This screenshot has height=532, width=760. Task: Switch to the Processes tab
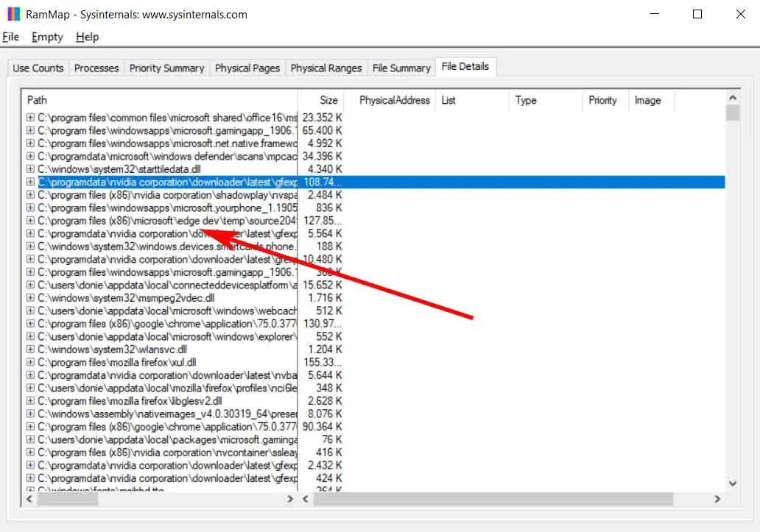[96, 68]
